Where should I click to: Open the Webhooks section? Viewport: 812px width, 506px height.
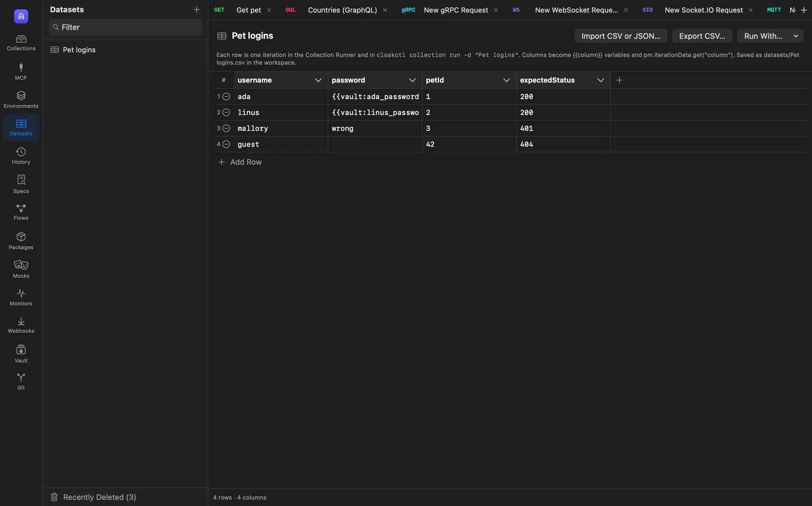pos(21,325)
